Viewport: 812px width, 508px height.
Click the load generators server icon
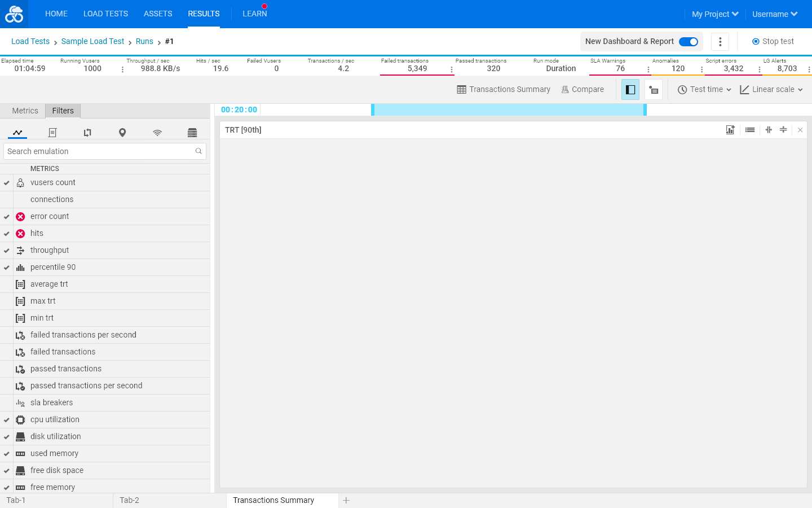point(192,133)
